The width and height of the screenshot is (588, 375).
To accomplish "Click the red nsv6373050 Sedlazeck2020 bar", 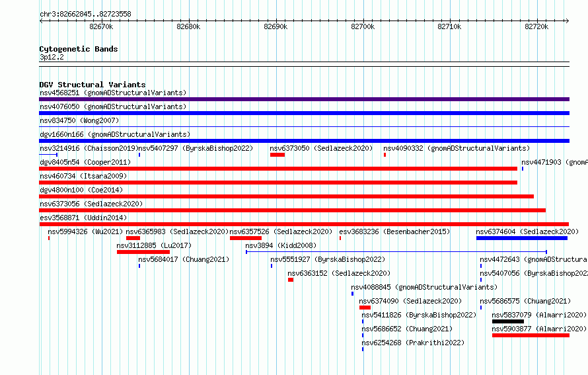I will coord(277,155).
